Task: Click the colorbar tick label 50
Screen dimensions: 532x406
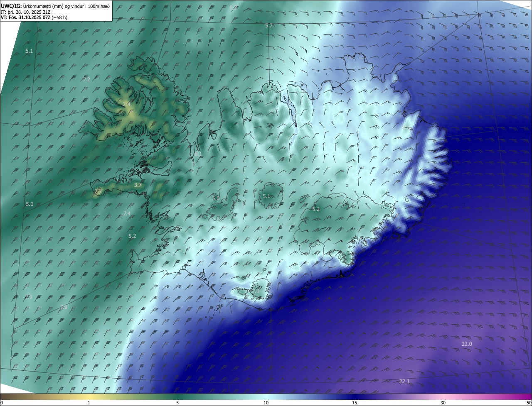Action: [529, 403]
